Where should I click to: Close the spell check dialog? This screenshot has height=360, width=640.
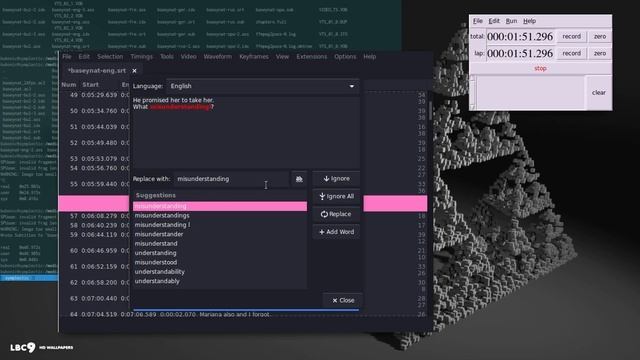[343, 300]
